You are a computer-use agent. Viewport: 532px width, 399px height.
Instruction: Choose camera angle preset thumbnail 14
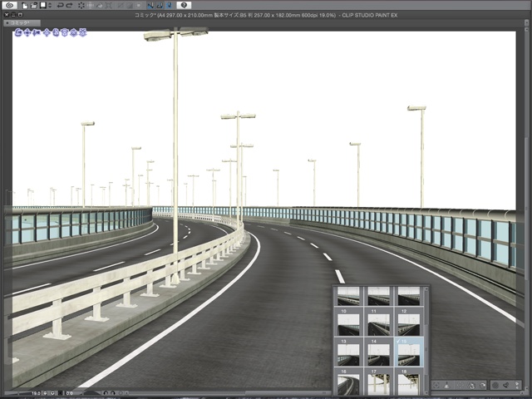pyautogui.click(x=378, y=352)
